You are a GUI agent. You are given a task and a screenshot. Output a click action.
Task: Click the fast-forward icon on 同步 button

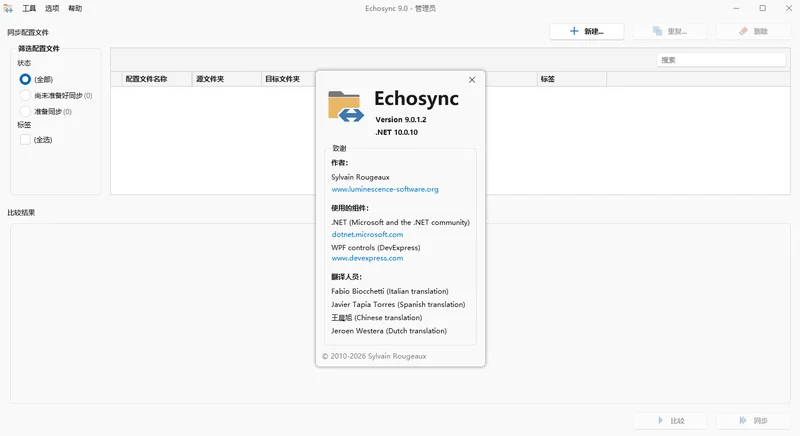[x=743, y=421]
